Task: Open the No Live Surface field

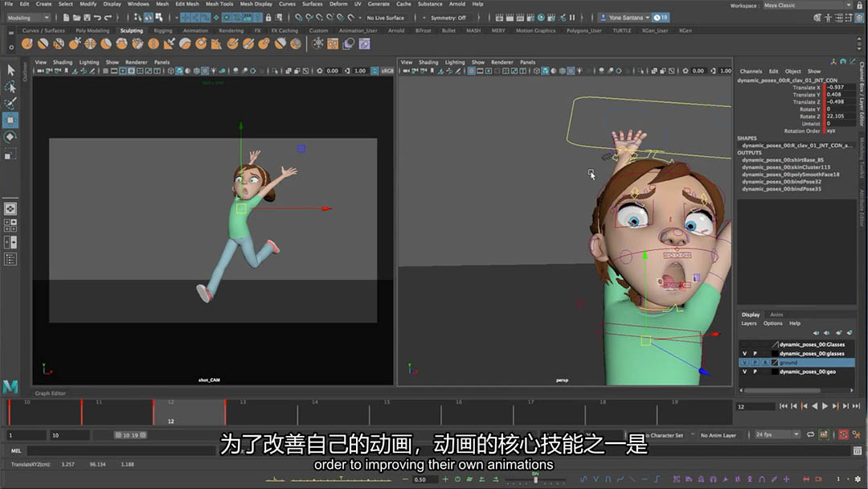Action: [385, 18]
